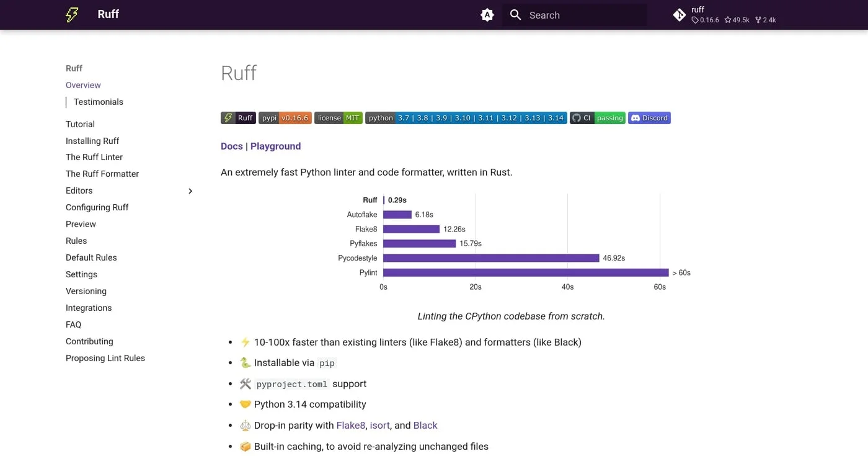The height and width of the screenshot is (456, 868).
Task: Open the Preview page
Action: (x=81, y=224)
